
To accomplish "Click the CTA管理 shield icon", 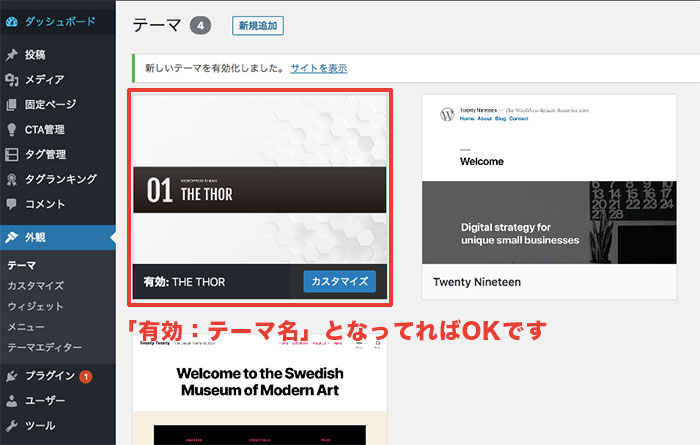I will (x=12, y=130).
